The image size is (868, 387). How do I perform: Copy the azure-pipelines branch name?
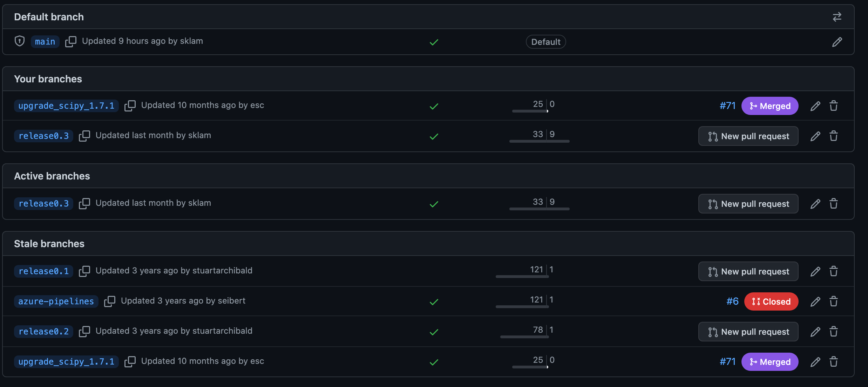(x=110, y=301)
